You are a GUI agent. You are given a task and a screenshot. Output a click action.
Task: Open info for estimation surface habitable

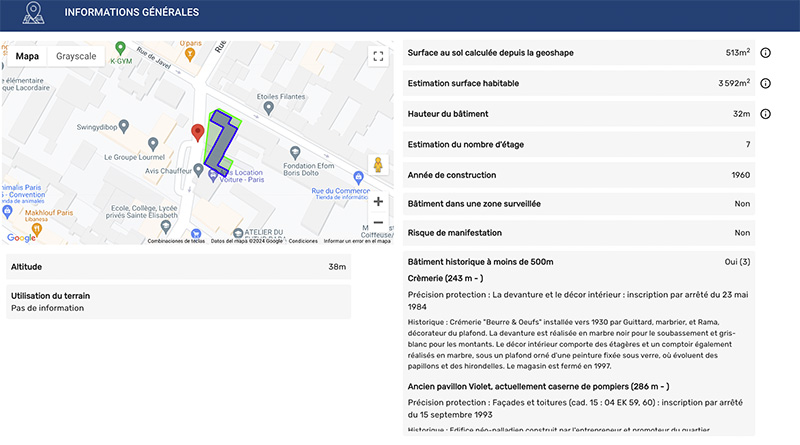click(765, 83)
